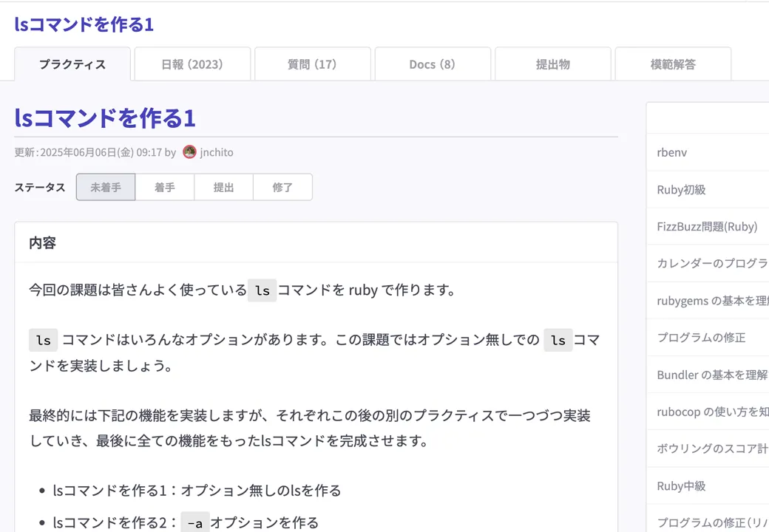Open the プラクティス tab
The height and width of the screenshot is (532, 769).
point(72,64)
